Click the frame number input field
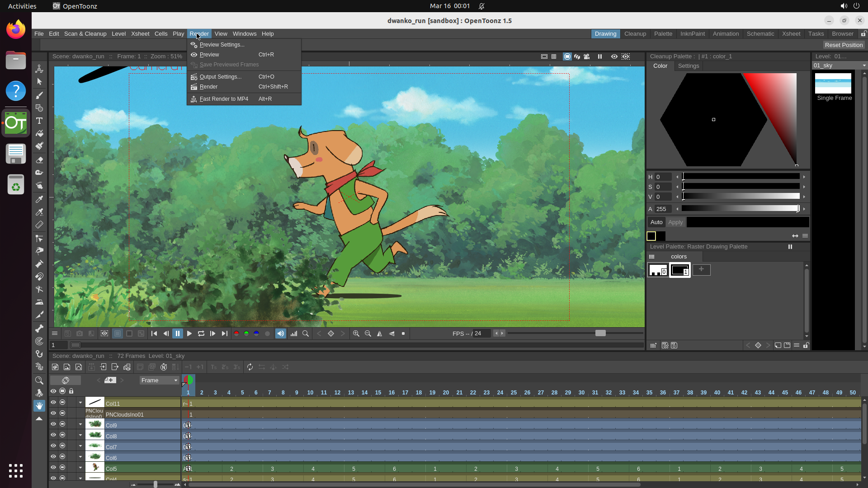This screenshot has width=868, height=488. click(x=58, y=345)
